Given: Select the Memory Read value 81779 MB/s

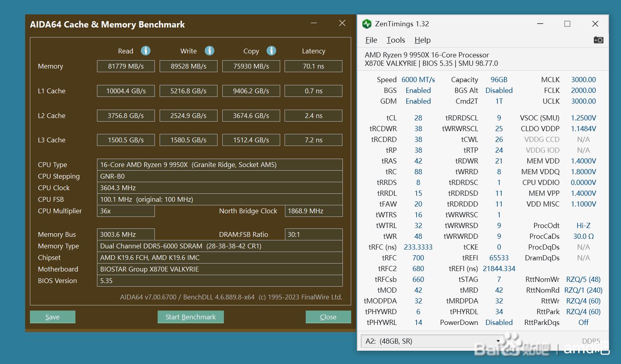Looking at the screenshot, I should click(126, 66).
